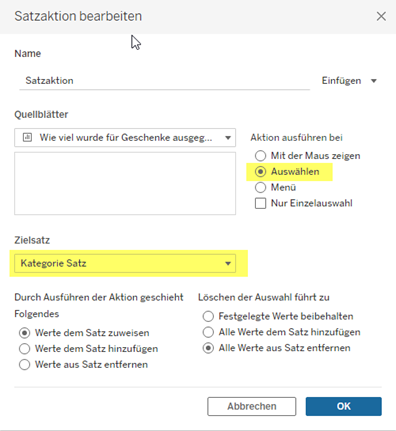396x431 pixels.
Task: Click the sheet icon in Quellblätter dropdown
Action: click(x=27, y=137)
